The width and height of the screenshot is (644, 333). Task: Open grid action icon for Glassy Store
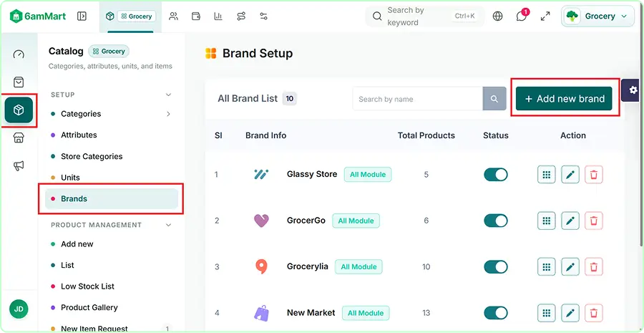(x=546, y=175)
